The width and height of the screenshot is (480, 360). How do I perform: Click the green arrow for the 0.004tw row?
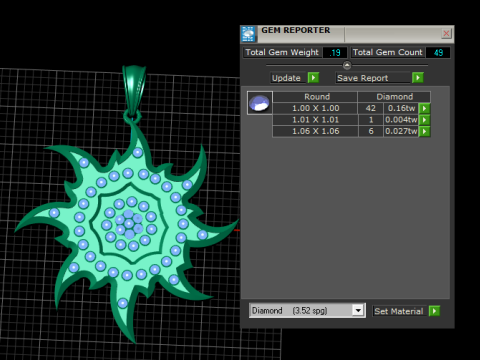click(425, 120)
